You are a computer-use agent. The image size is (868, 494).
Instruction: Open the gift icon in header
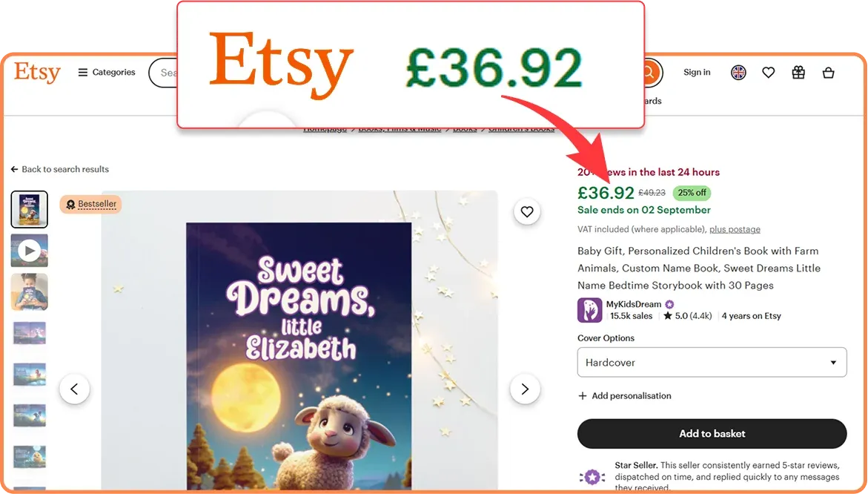pos(798,73)
